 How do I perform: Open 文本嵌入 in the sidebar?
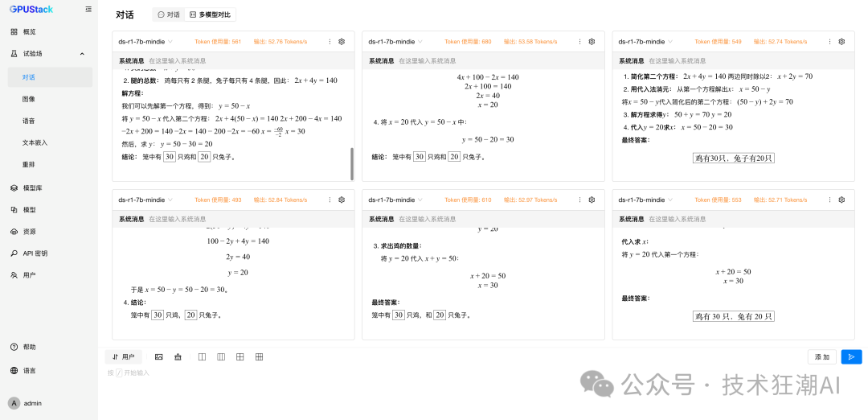50,142
